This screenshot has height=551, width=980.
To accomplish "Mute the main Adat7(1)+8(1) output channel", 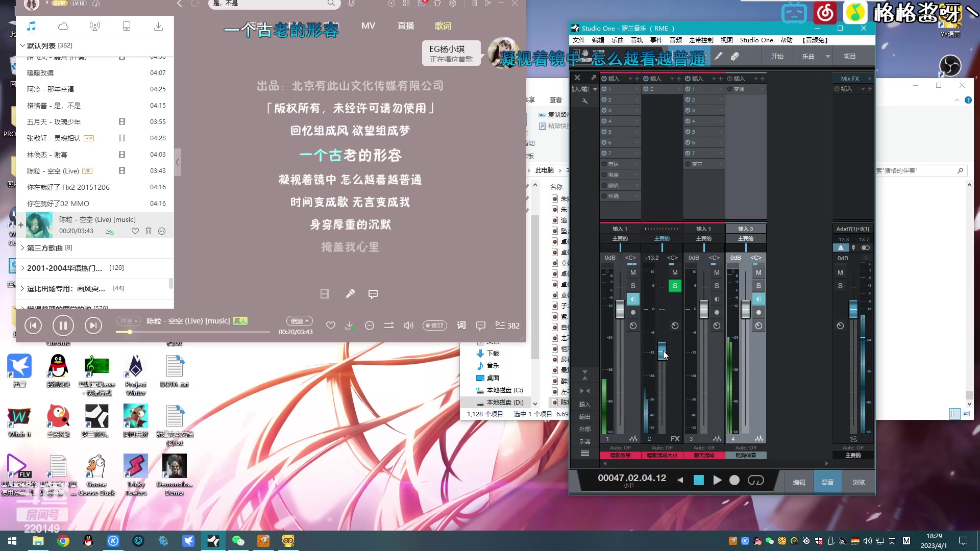I will tap(840, 272).
